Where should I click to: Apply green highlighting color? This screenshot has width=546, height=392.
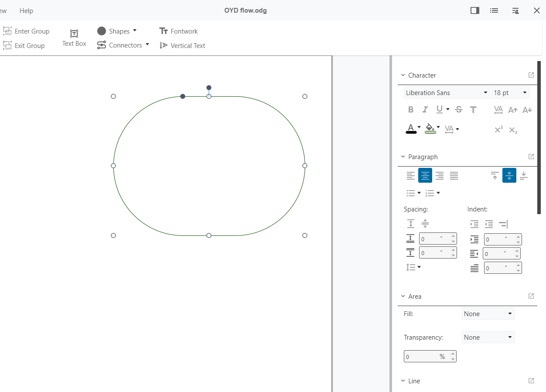click(430, 129)
